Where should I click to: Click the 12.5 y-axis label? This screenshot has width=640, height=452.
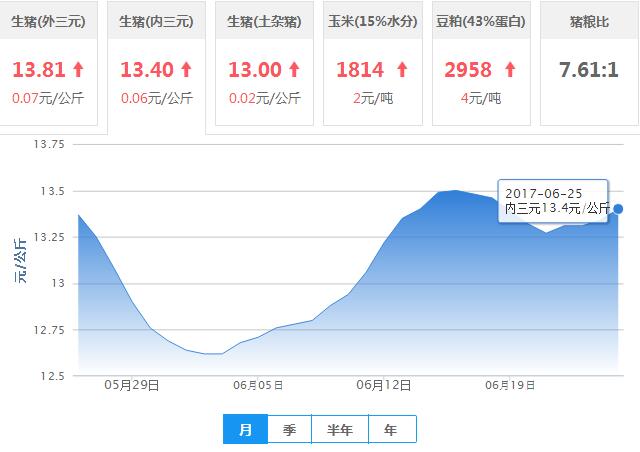click(x=52, y=376)
